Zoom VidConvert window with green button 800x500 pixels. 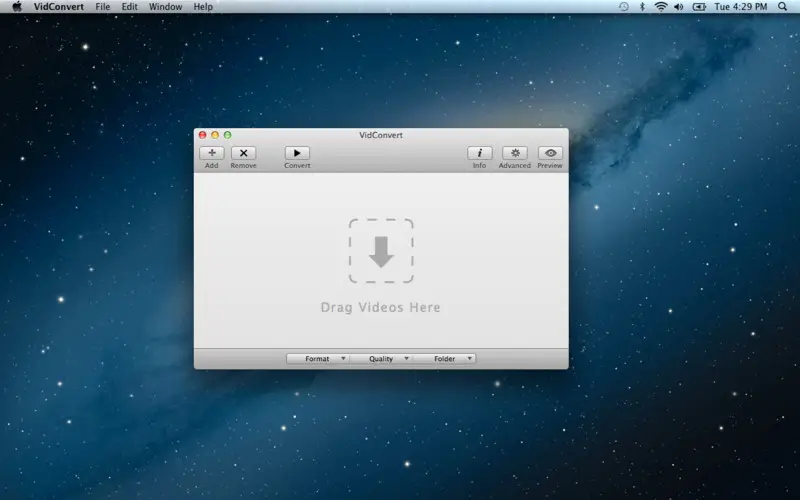228,135
